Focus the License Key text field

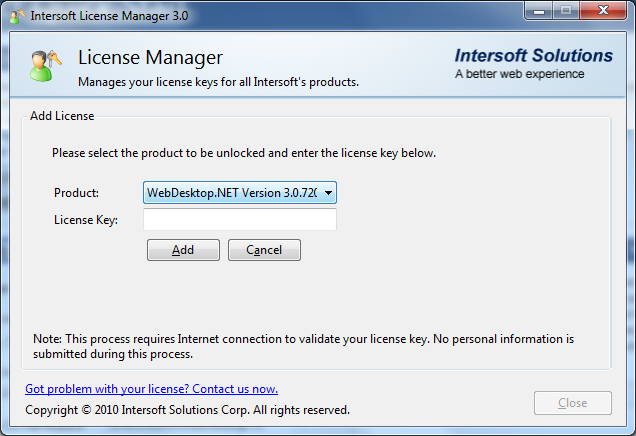pyautogui.click(x=240, y=219)
